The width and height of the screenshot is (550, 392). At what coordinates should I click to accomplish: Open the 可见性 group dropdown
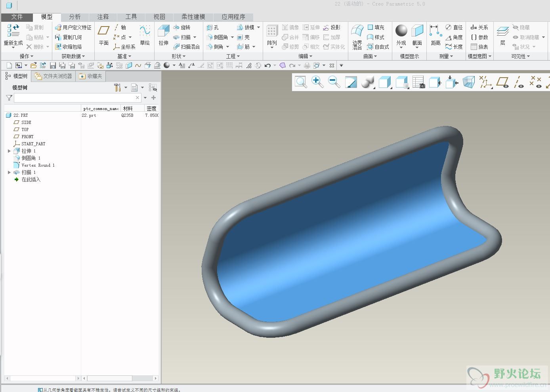520,56
